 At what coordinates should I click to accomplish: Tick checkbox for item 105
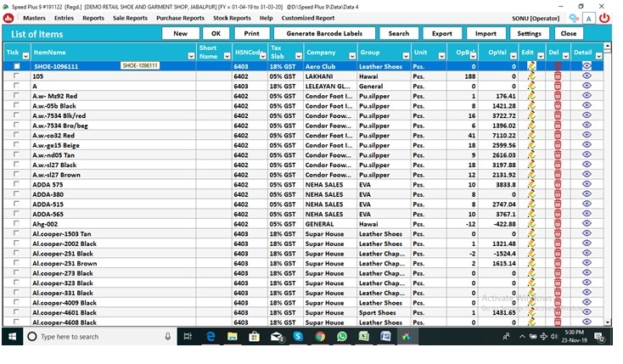[x=16, y=76]
